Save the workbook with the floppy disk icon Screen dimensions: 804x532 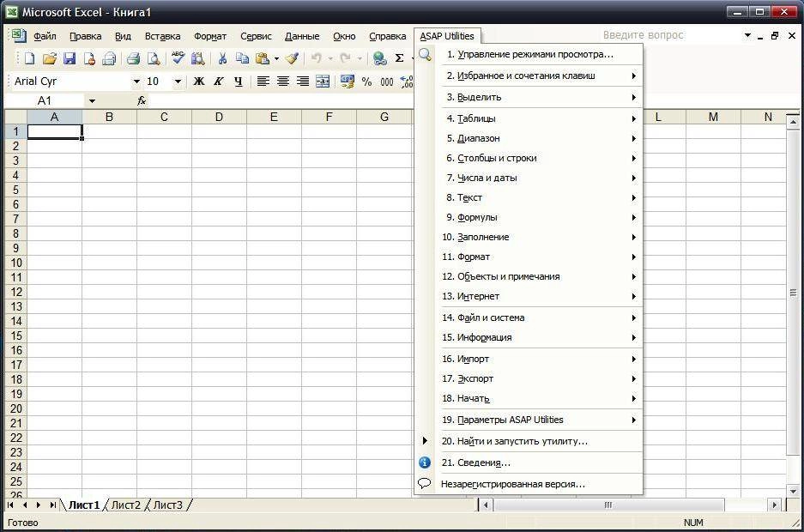(70, 58)
